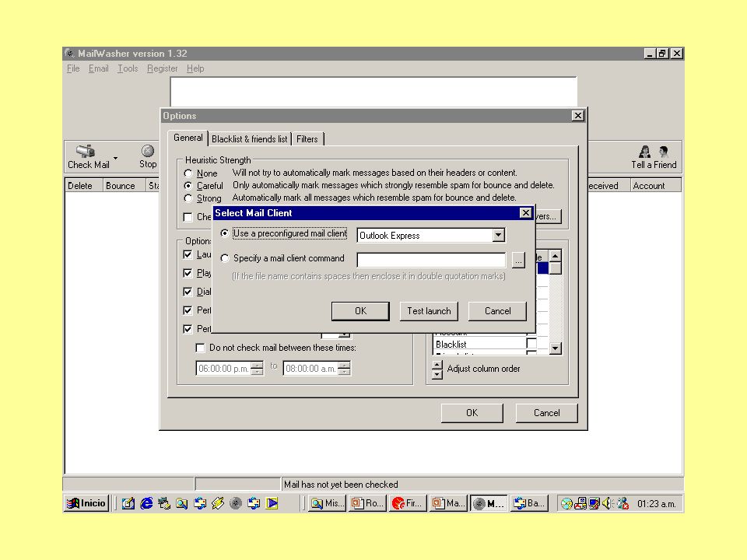Click the speaker volume tray icon
This screenshot has height=560, width=747.
pos(608,503)
